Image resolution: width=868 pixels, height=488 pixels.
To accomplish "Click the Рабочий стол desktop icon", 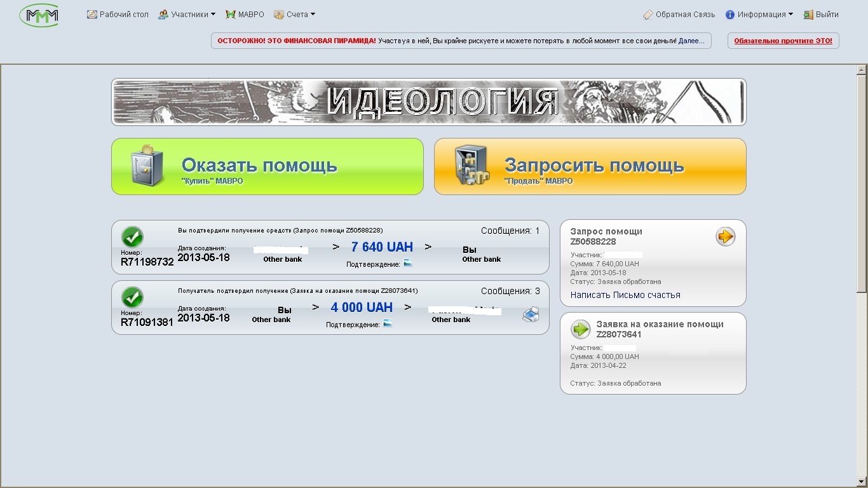I will point(92,15).
